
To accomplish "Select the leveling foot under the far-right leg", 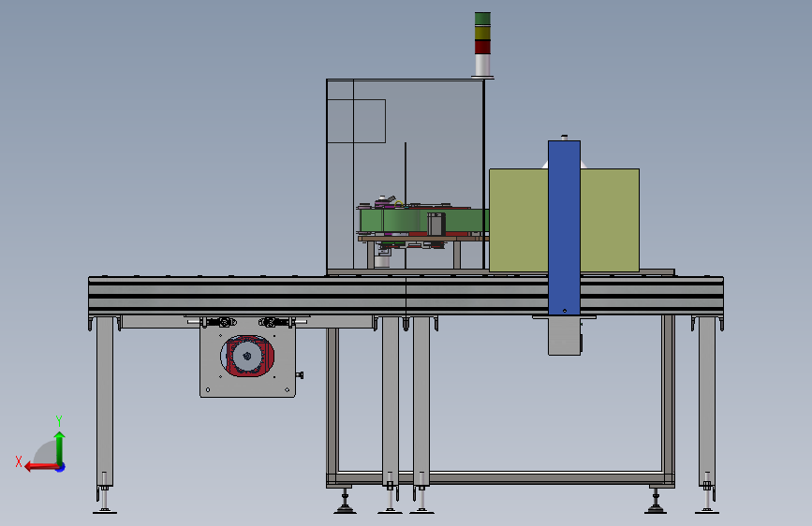I will click(x=707, y=501).
